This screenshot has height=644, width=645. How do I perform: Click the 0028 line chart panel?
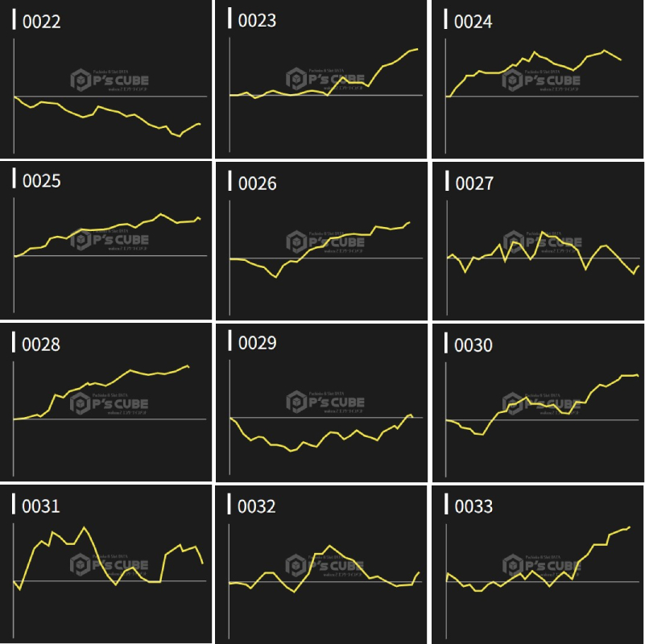[106, 402]
